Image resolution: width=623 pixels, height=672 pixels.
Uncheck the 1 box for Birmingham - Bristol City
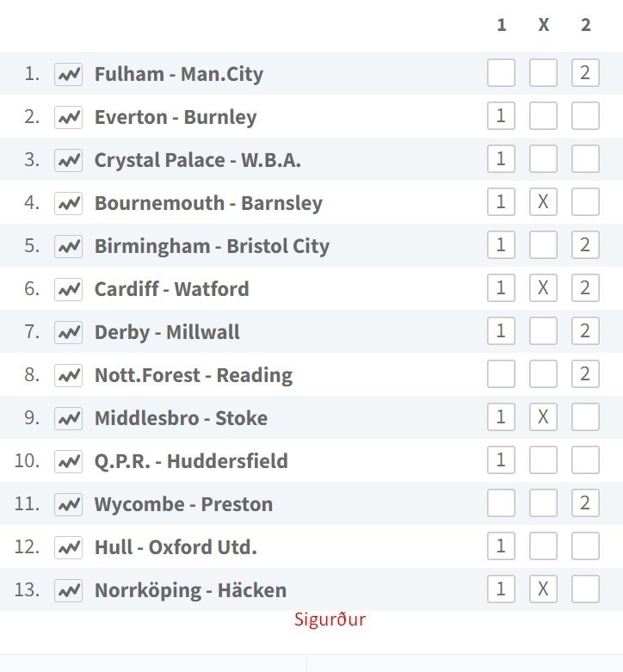[x=501, y=244]
